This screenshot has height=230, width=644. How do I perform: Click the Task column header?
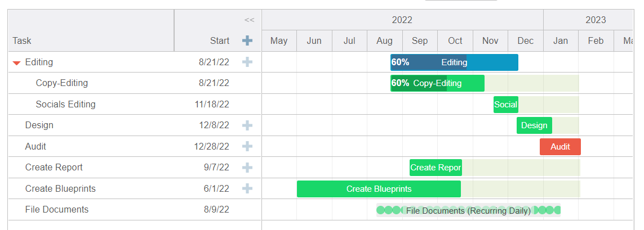[23, 40]
